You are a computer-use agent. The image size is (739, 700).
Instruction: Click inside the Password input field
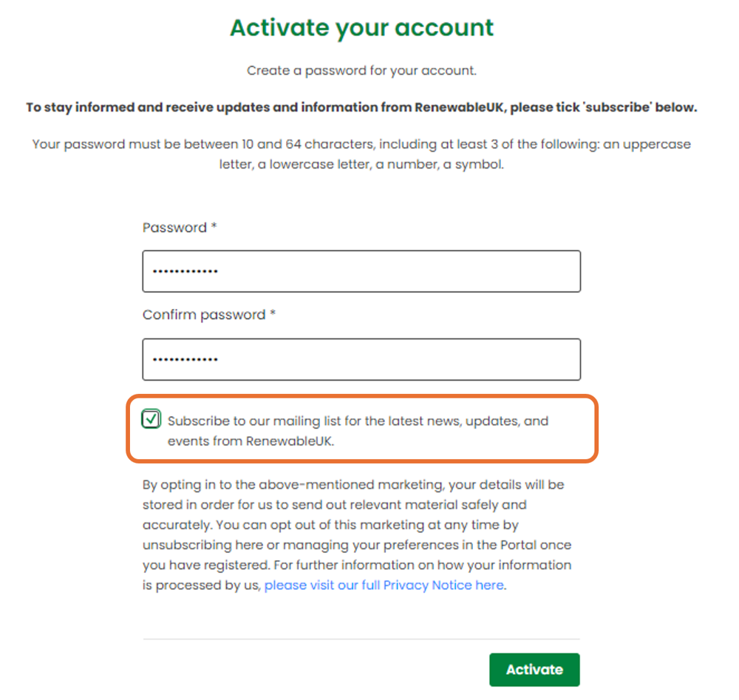pyautogui.click(x=361, y=271)
